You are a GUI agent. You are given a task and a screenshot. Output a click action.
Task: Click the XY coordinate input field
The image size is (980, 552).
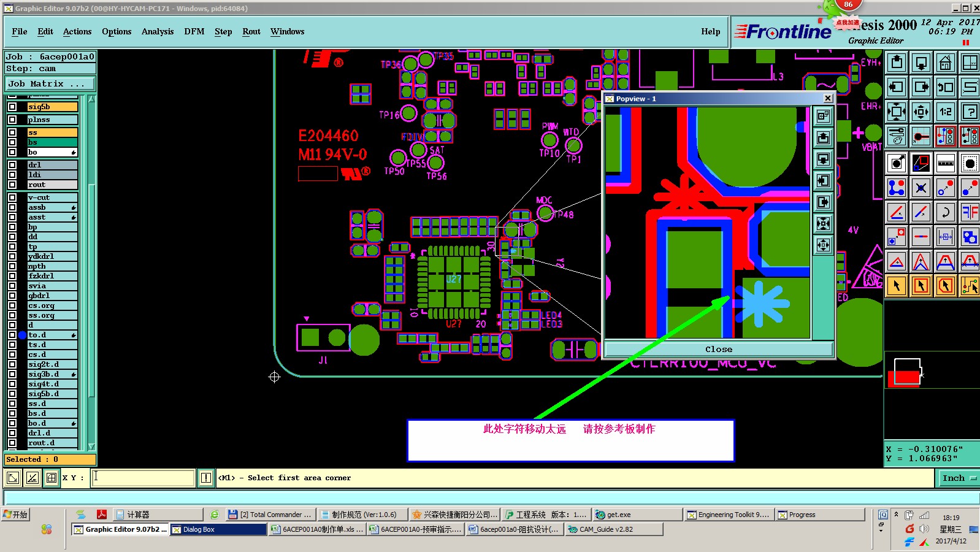(144, 478)
